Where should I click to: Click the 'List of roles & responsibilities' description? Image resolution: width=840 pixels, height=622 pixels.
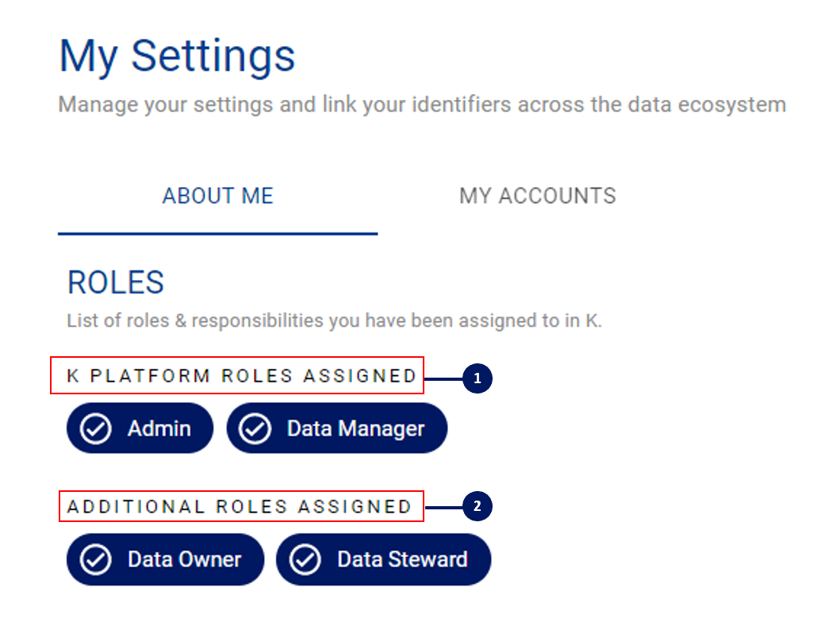[334, 321]
